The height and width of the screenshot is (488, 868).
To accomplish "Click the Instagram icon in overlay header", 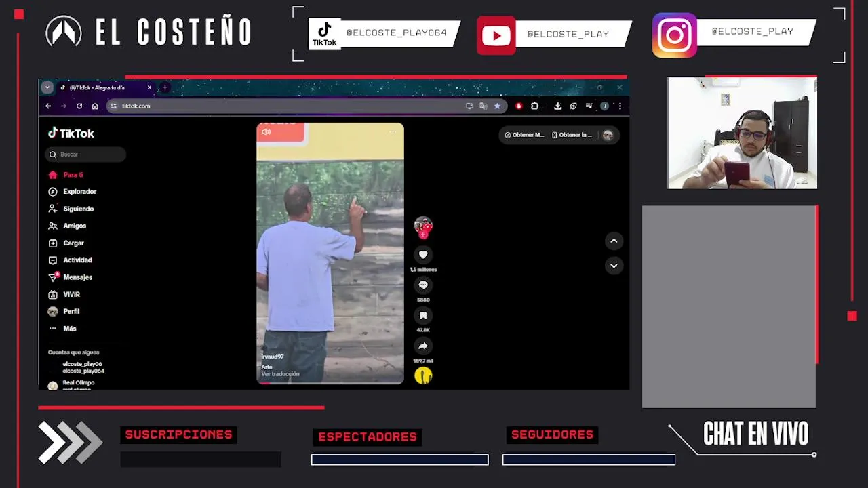I will [674, 35].
